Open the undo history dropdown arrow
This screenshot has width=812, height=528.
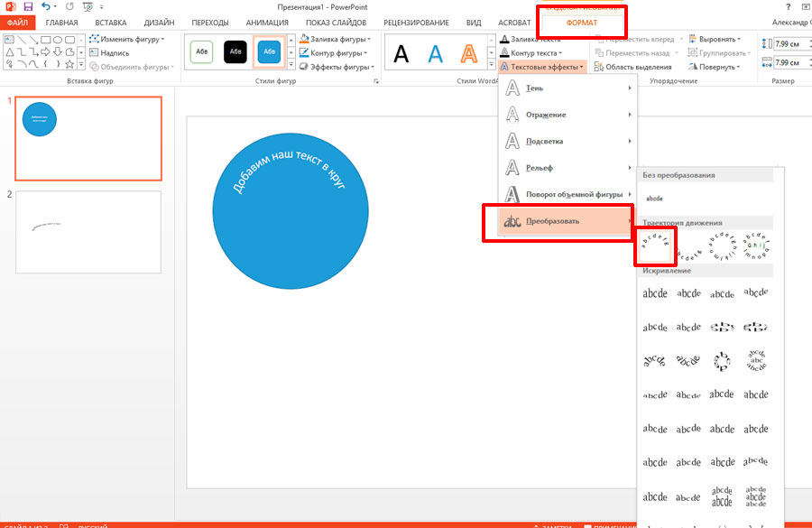tap(55, 6)
